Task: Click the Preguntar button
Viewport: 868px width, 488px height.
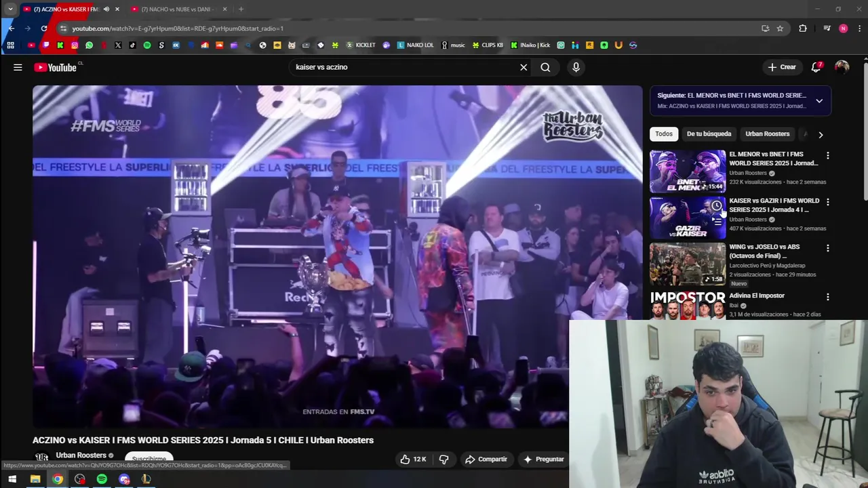Action: pos(544,459)
